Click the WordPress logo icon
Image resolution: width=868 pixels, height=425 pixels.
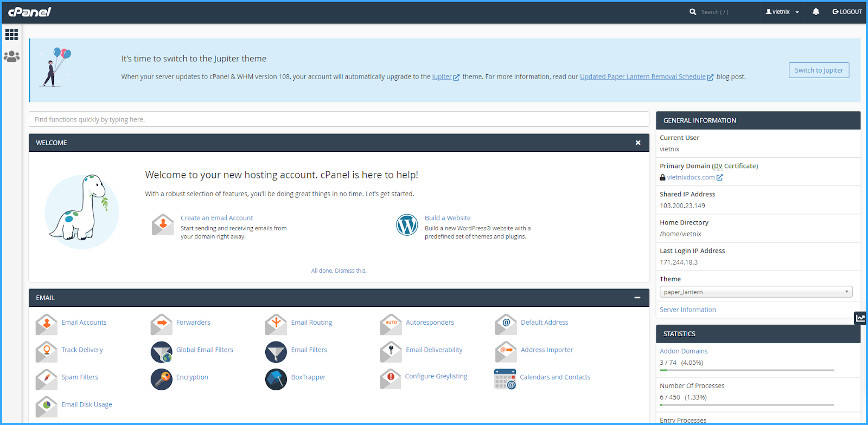407,225
